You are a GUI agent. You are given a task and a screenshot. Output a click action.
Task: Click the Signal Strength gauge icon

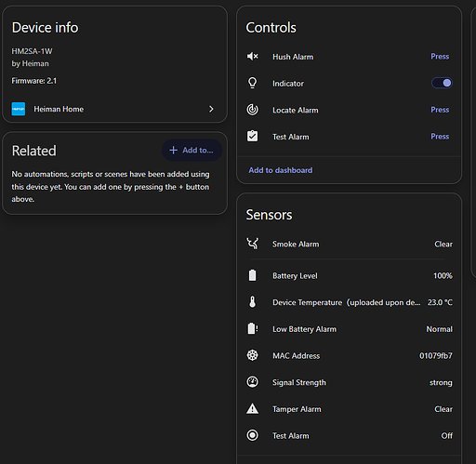point(252,382)
